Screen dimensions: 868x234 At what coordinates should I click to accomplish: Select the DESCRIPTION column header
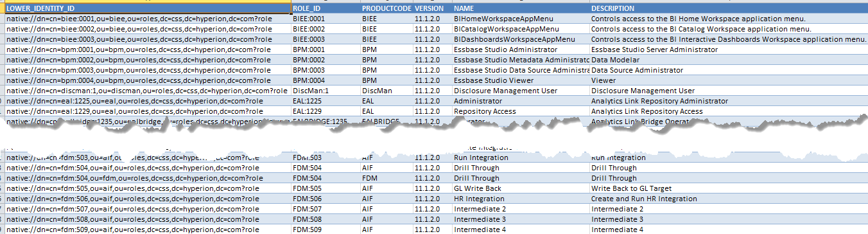[729, 9]
